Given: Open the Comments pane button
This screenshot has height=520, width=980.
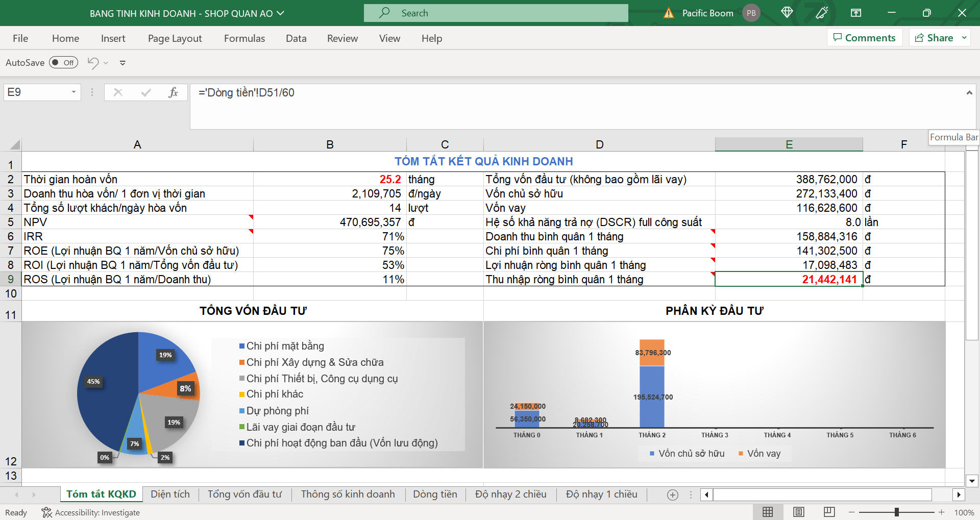Looking at the screenshot, I should coord(864,38).
